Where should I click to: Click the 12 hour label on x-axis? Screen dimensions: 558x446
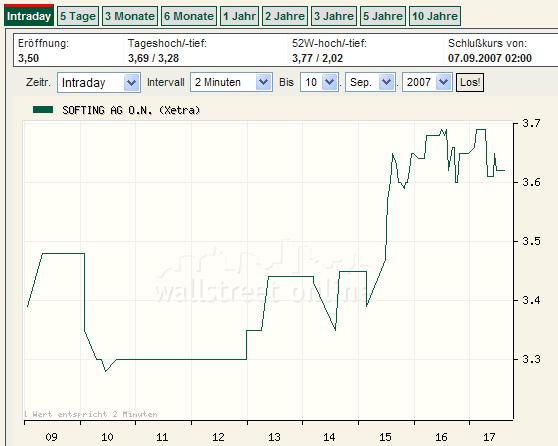point(218,437)
